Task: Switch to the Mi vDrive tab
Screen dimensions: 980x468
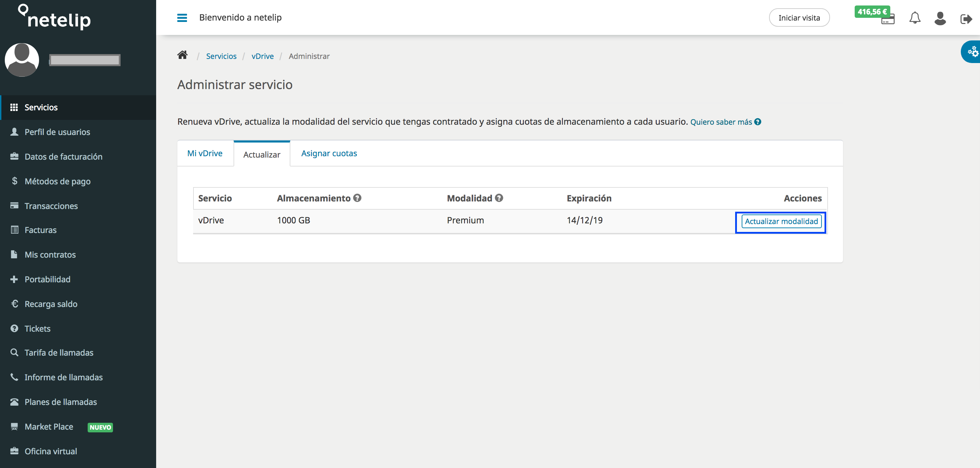Action: 205,153
